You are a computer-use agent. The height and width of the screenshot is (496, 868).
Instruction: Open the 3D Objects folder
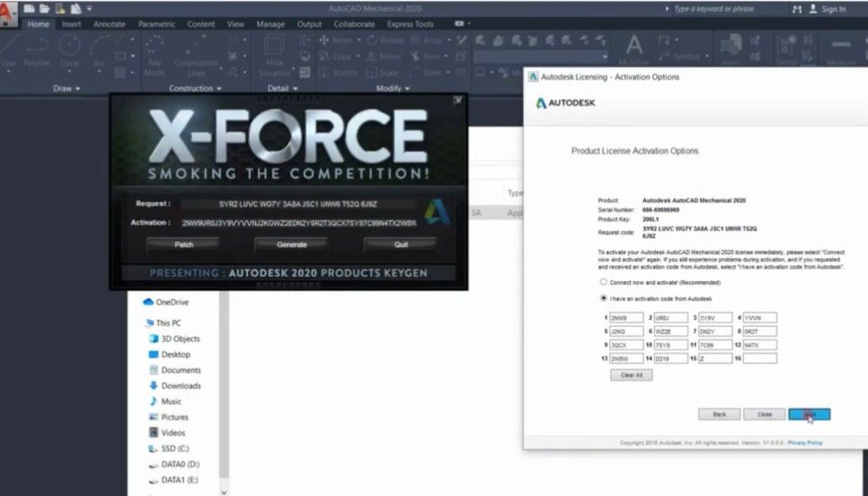pos(174,339)
